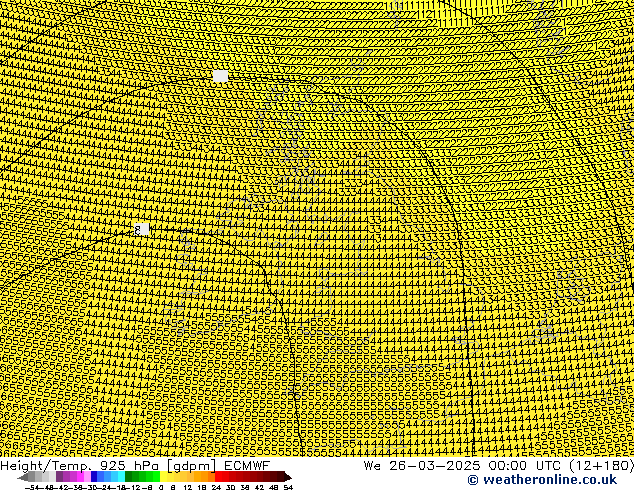
Task: Click the weatheronline.co.uk copyright link
Action: (x=542, y=480)
